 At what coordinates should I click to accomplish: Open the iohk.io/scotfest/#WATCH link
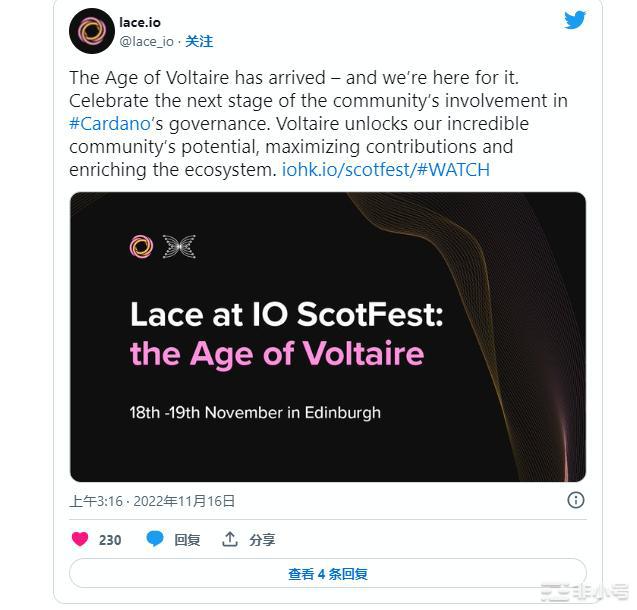(x=385, y=169)
